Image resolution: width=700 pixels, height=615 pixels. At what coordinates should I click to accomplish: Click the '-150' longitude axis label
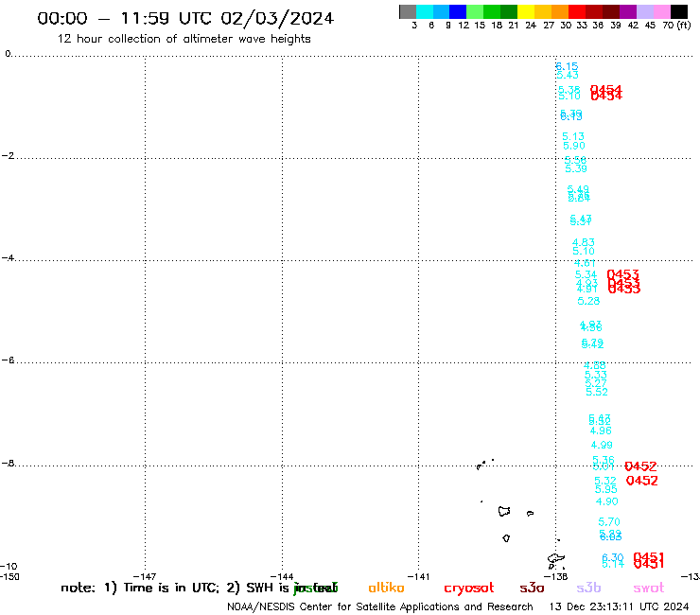pos(9,576)
